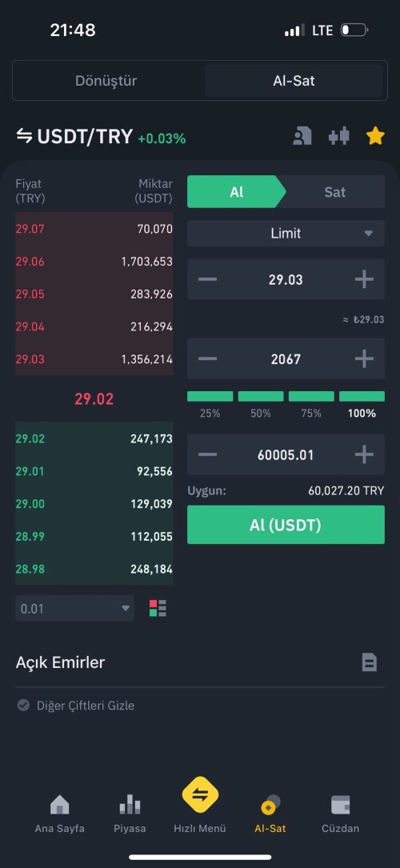Switch to Sat sell side
The width and height of the screenshot is (400, 868).
click(x=334, y=192)
